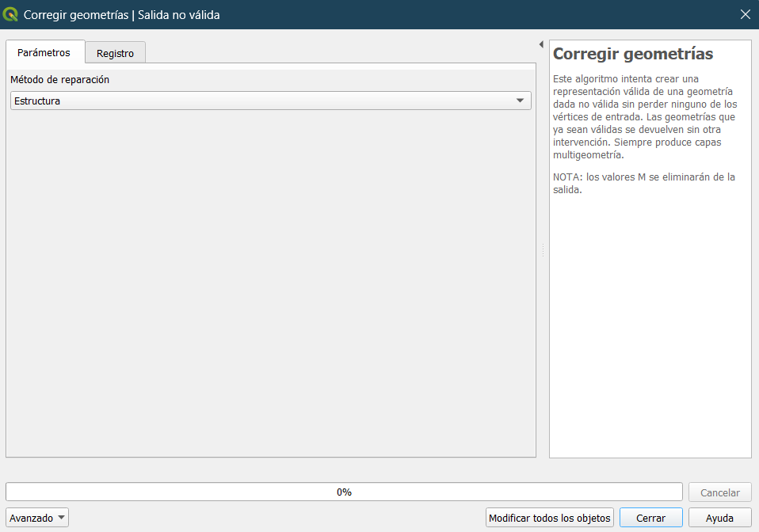
Task: Close the Corregir geometrías dialog with X
Action: [x=745, y=14]
